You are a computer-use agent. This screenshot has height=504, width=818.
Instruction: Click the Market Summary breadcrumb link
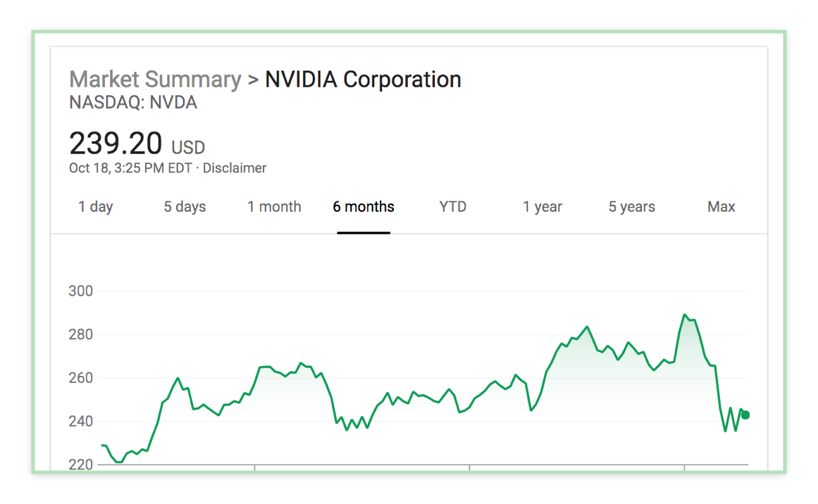(156, 80)
